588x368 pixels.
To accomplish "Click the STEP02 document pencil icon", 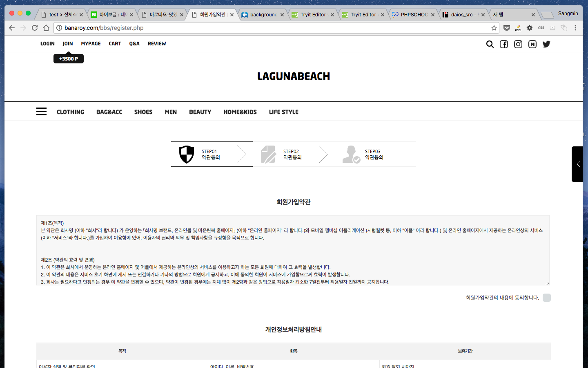I will coord(268,154).
